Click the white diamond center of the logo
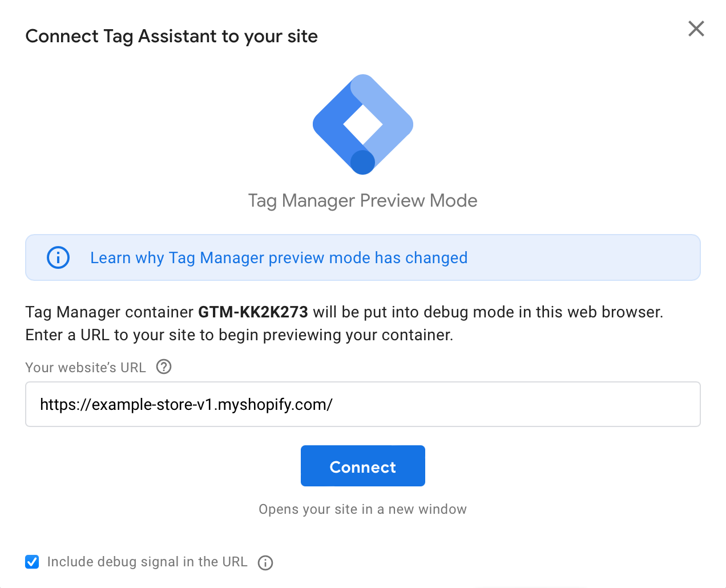Screen dimensions: 726x588 pyautogui.click(x=363, y=124)
